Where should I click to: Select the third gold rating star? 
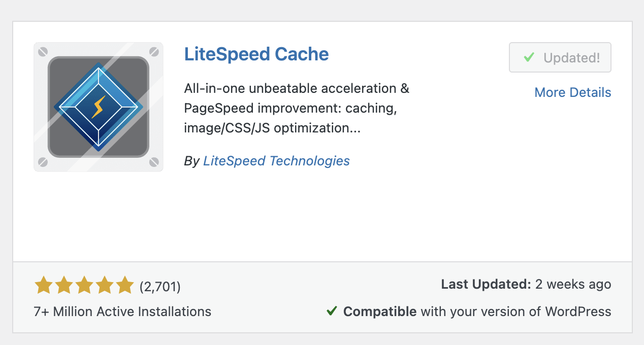[84, 285]
